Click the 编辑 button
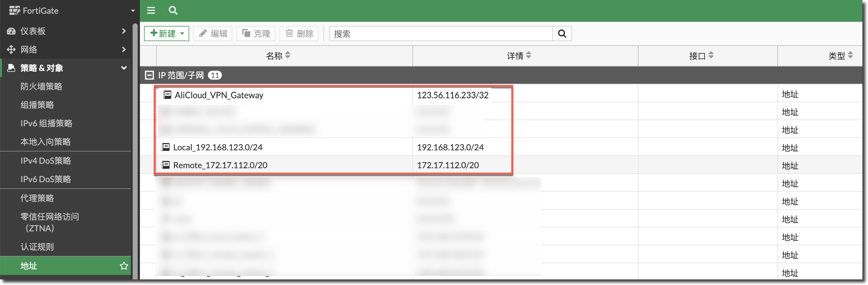The height and width of the screenshot is (285, 868). tap(213, 34)
